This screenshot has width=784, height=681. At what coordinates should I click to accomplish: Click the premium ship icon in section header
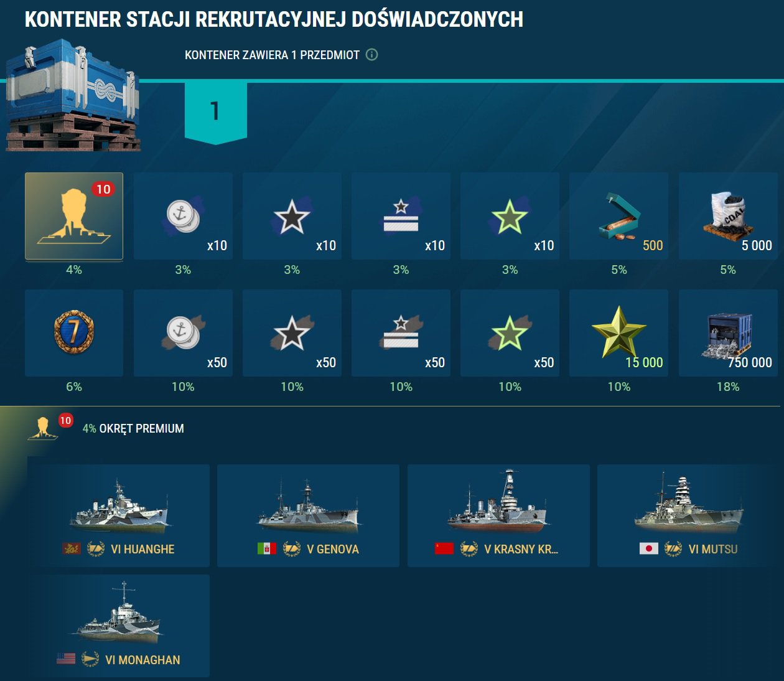[44, 428]
